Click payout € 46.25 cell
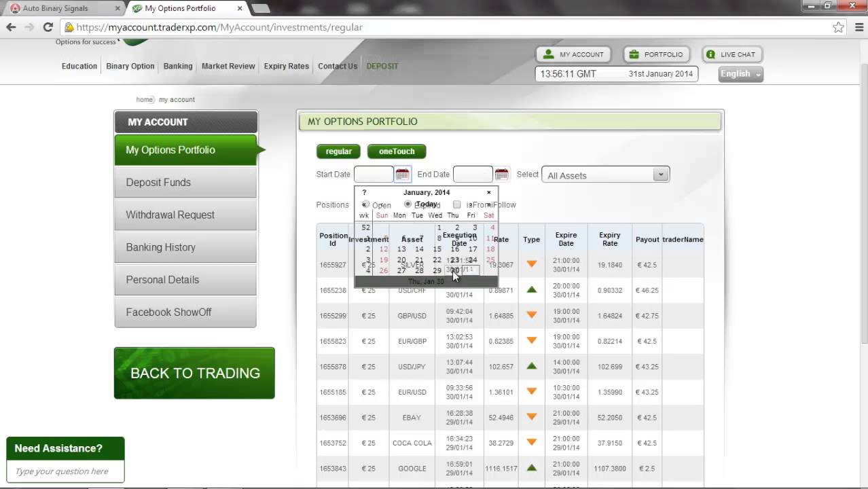The width and height of the screenshot is (868, 489). [647, 290]
